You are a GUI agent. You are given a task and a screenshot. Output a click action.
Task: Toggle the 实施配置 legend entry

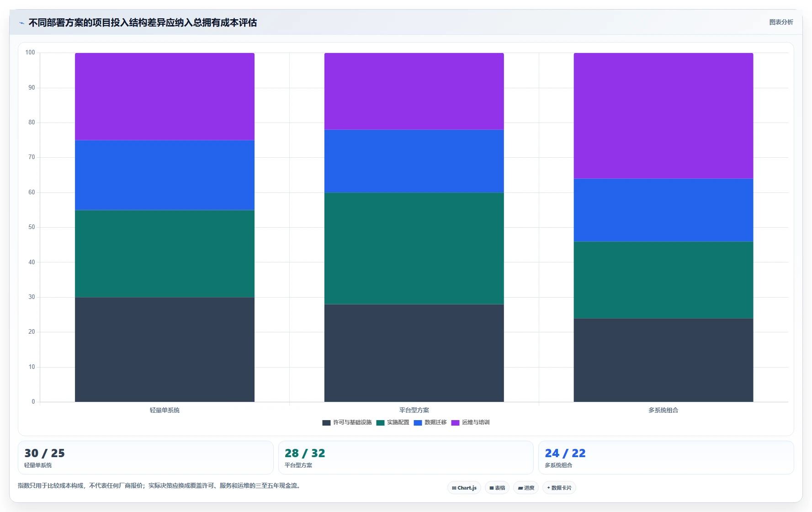tap(393, 422)
